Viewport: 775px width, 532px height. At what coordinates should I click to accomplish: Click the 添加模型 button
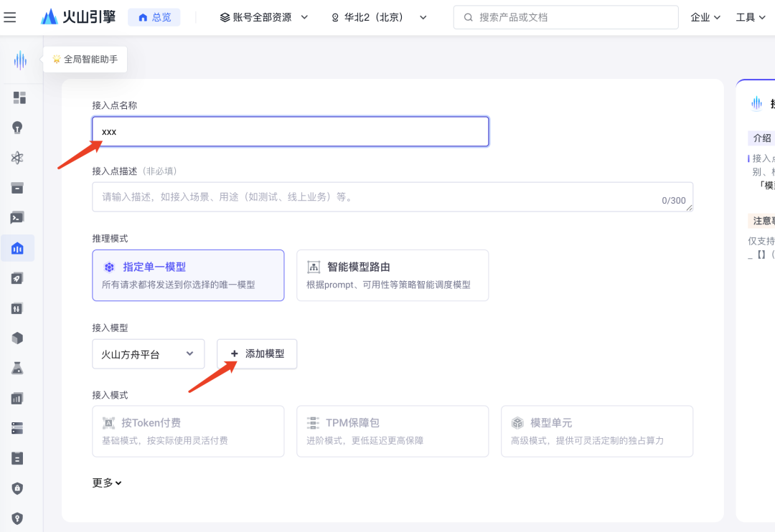(257, 353)
